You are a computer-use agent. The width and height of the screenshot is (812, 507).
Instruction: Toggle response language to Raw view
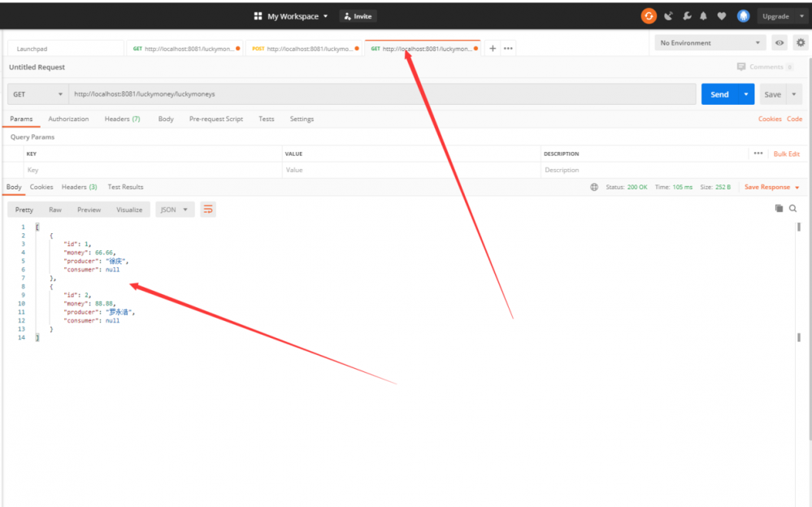pos(54,209)
